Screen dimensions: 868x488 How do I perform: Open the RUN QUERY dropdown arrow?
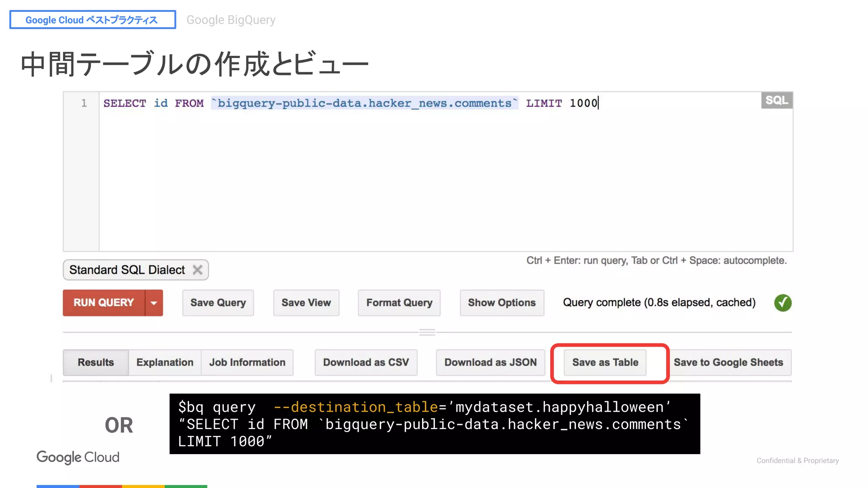tap(154, 302)
